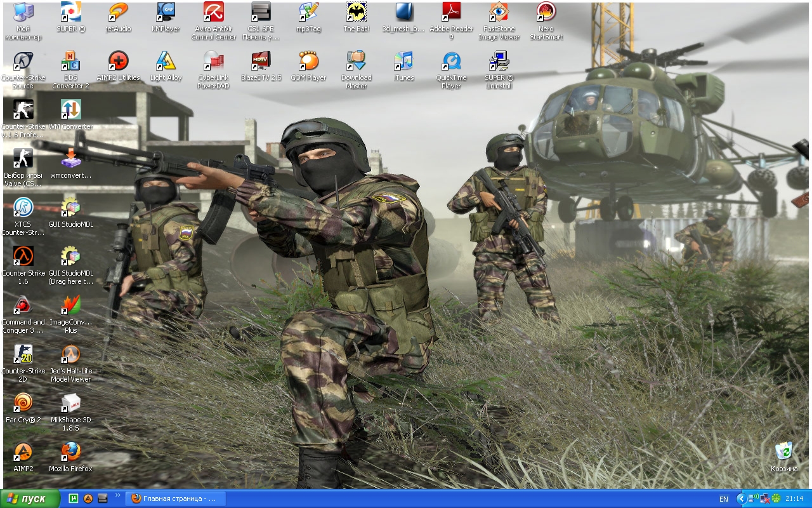The height and width of the screenshot is (508, 812).
Task: Click the uTorrent icon in Quick Launch
Action: (74, 498)
